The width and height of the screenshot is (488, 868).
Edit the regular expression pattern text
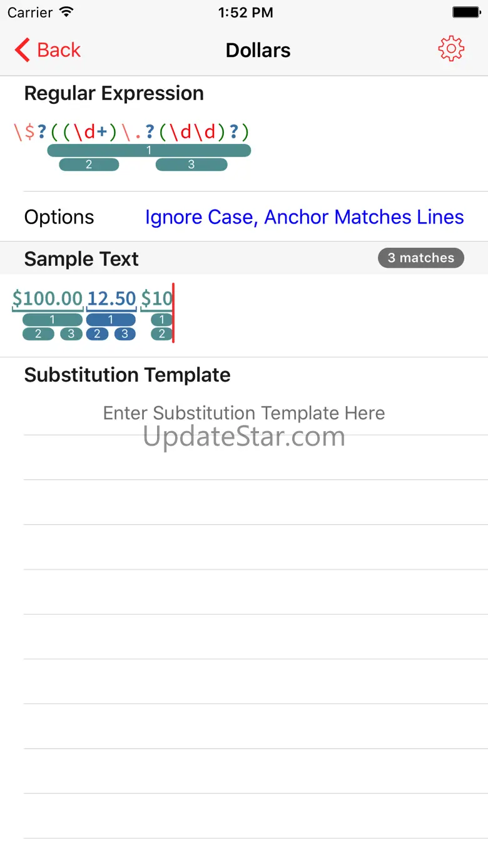point(131,132)
